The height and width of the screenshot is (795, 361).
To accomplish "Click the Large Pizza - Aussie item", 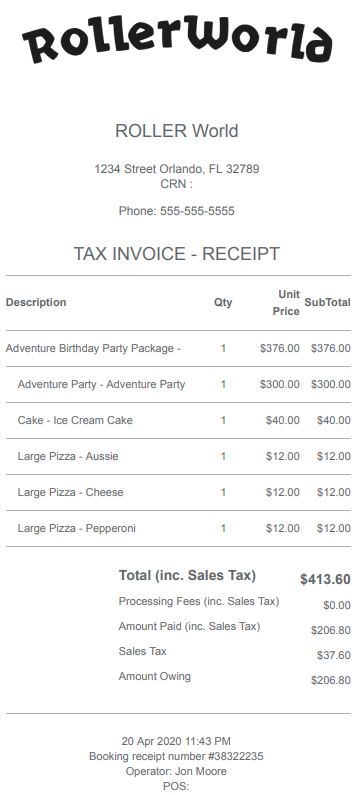I will tap(68, 456).
